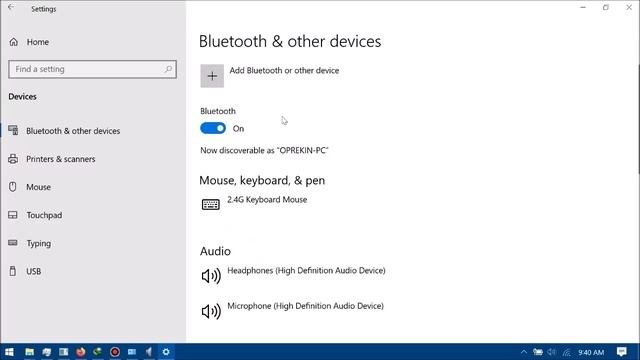640x360 pixels.
Task: Click the Home house icon in sidebar
Action: coord(13,42)
